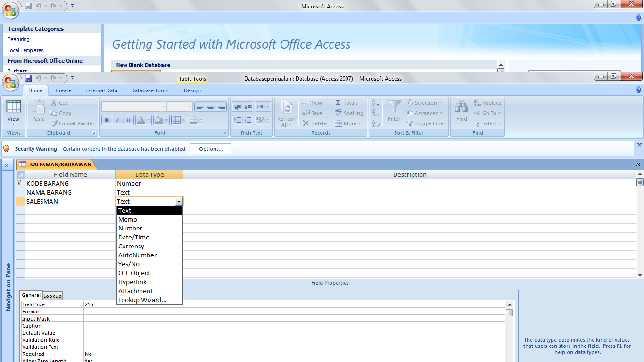The image size is (644, 362).
Task: Click the Cut scissors icon
Action: point(54,103)
